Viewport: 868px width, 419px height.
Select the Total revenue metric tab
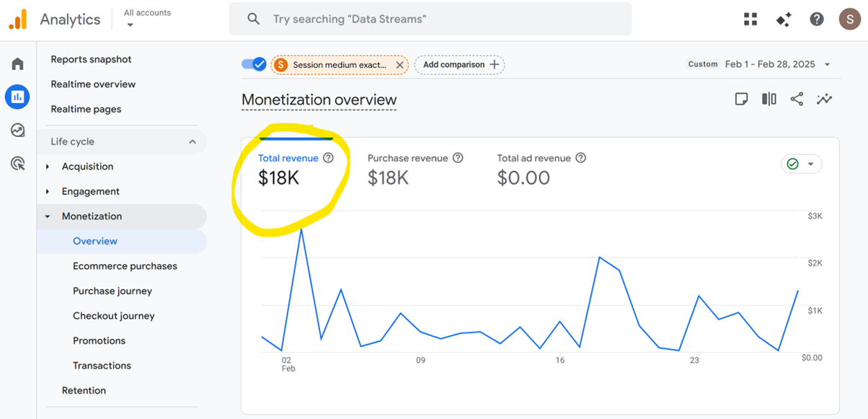point(288,158)
